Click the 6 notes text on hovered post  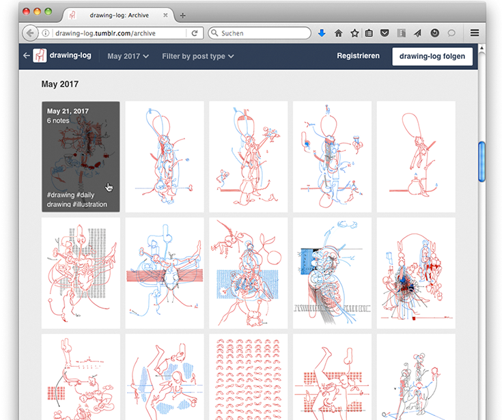click(x=58, y=120)
